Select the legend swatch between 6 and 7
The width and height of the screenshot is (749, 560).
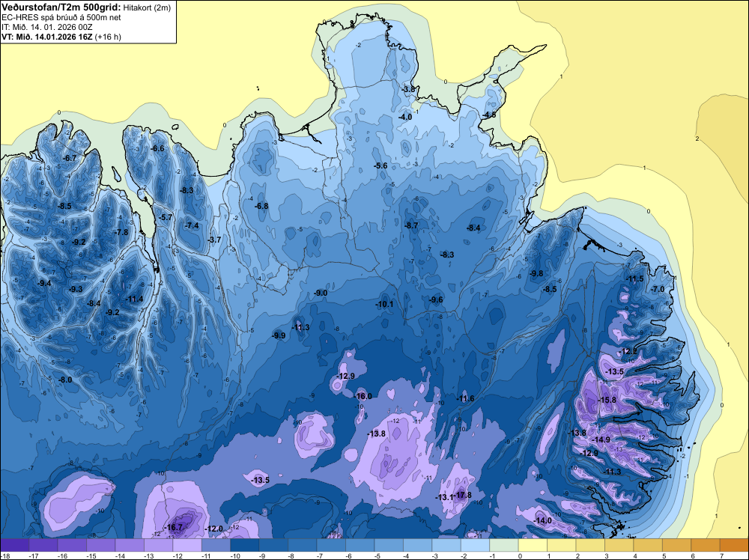[706, 545]
